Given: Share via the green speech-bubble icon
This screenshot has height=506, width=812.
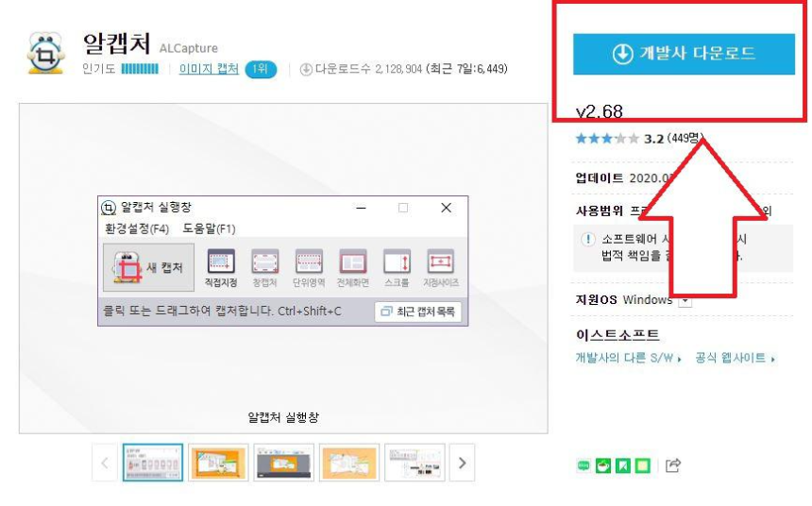Looking at the screenshot, I should pyautogui.click(x=584, y=465).
